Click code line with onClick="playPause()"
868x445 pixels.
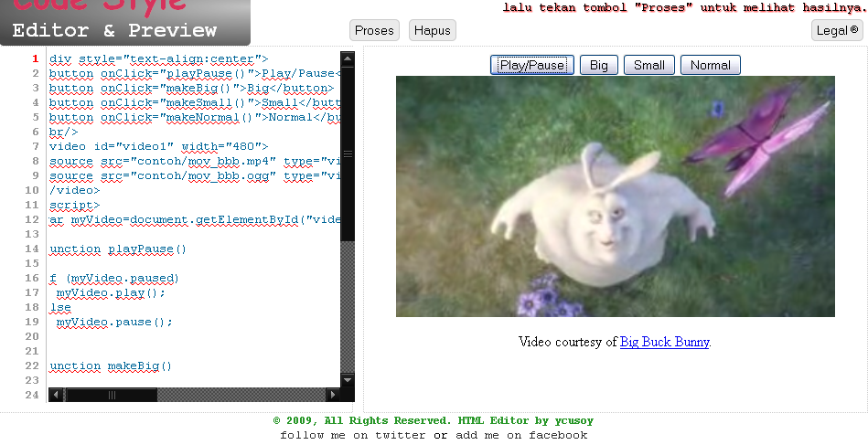(x=194, y=73)
